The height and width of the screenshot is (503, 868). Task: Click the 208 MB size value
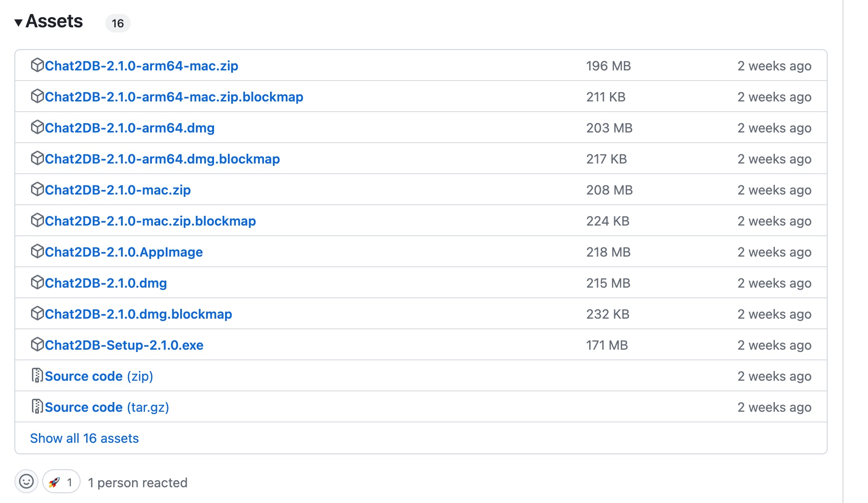click(x=609, y=190)
